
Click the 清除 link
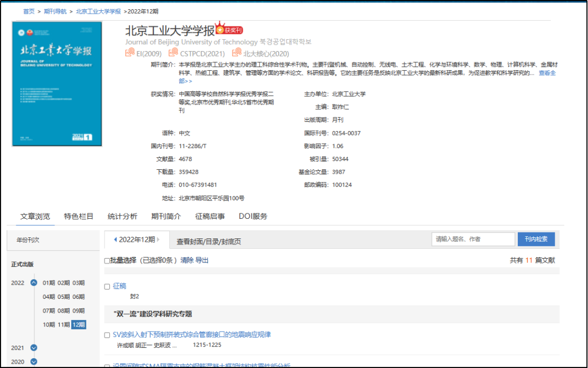pyautogui.click(x=187, y=260)
